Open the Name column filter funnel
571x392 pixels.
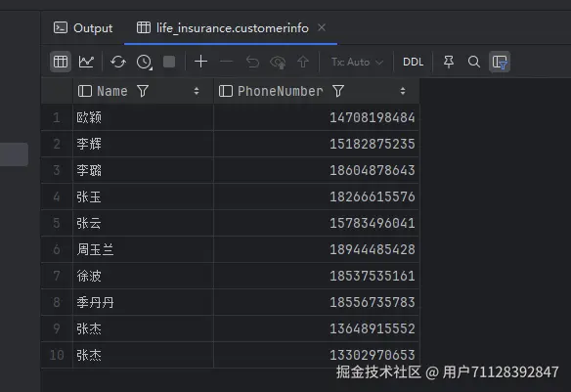(143, 91)
